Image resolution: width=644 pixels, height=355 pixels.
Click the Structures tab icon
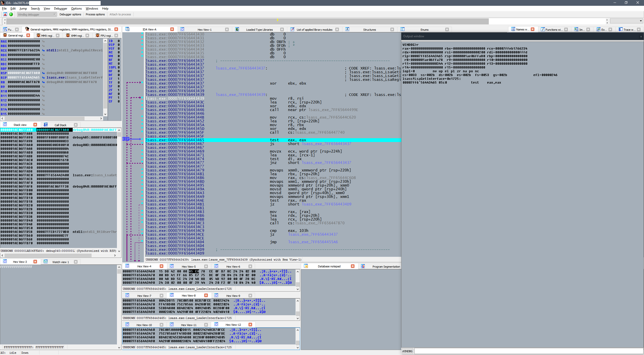[x=347, y=29]
